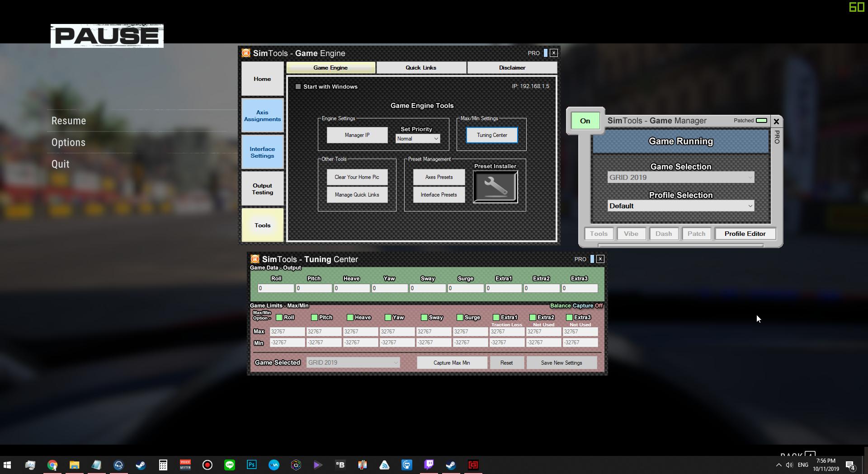Open the Axis Assignments section
868x474 pixels.
262,116
